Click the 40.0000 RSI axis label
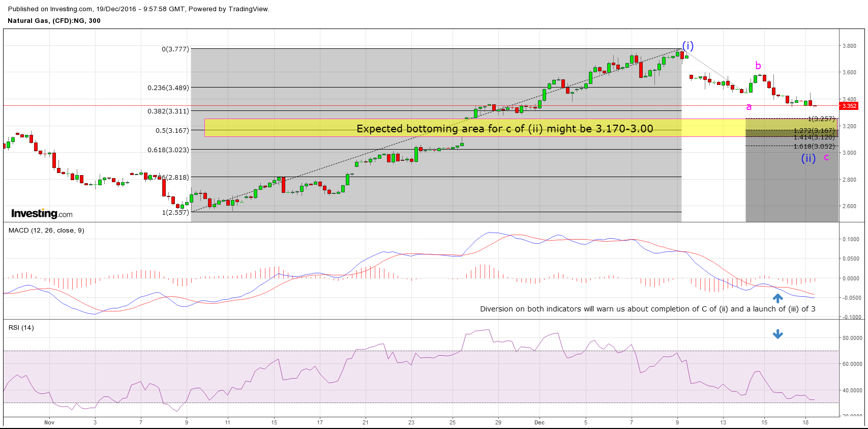This screenshot has width=868, height=429. [x=852, y=391]
